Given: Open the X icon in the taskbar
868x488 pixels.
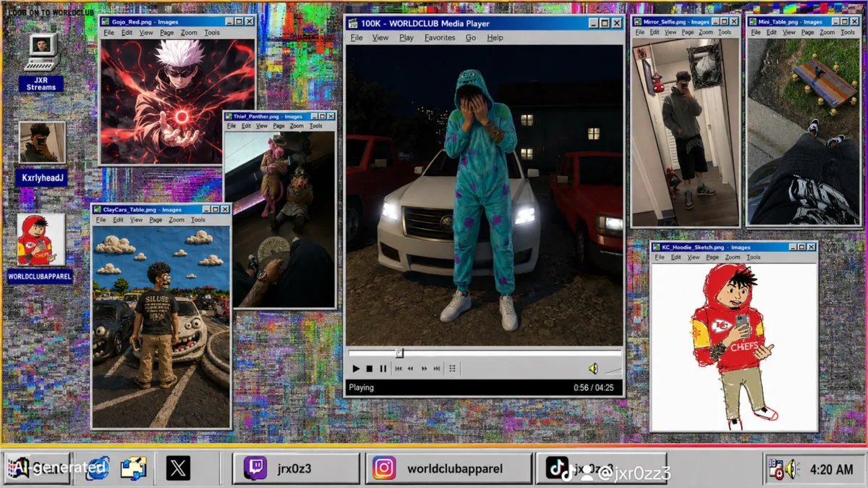Looking at the screenshot, I should coord(178,468).
